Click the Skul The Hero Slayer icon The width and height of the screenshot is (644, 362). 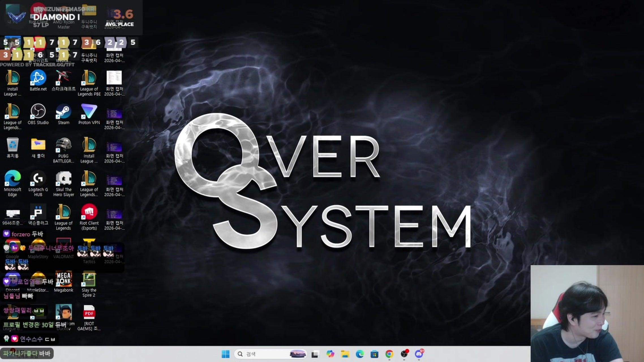tap(63, 179)
